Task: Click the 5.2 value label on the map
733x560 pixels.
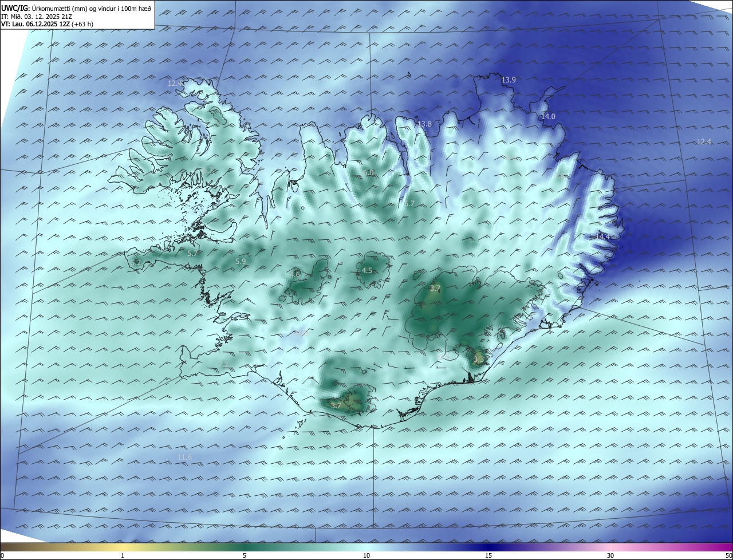Action: (136, 262)
